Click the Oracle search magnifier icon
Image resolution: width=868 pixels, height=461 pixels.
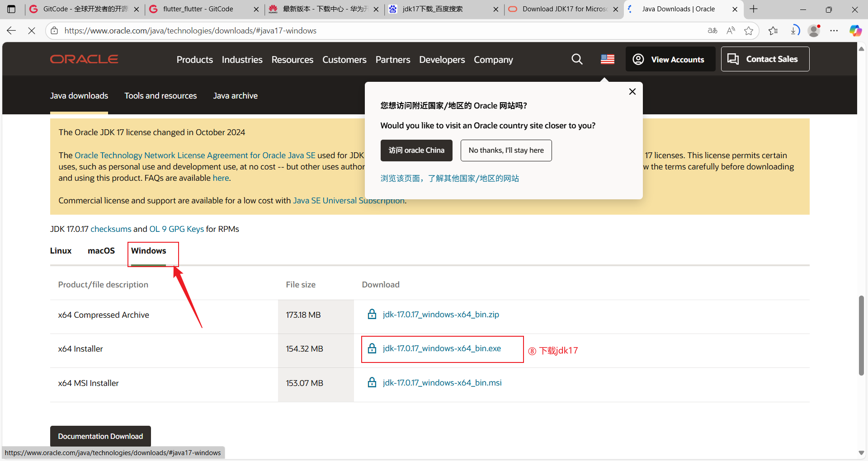[x=577, y=59]
